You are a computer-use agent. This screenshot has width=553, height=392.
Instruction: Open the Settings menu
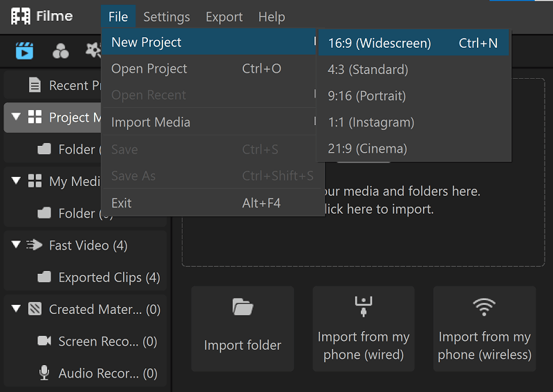tap(167, 17)
